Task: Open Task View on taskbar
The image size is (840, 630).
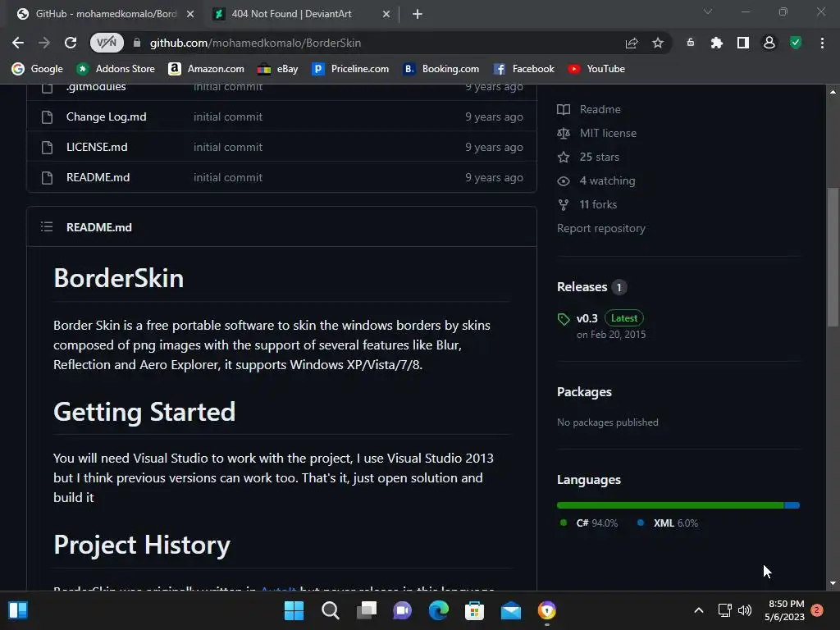Action: [367, 610]
